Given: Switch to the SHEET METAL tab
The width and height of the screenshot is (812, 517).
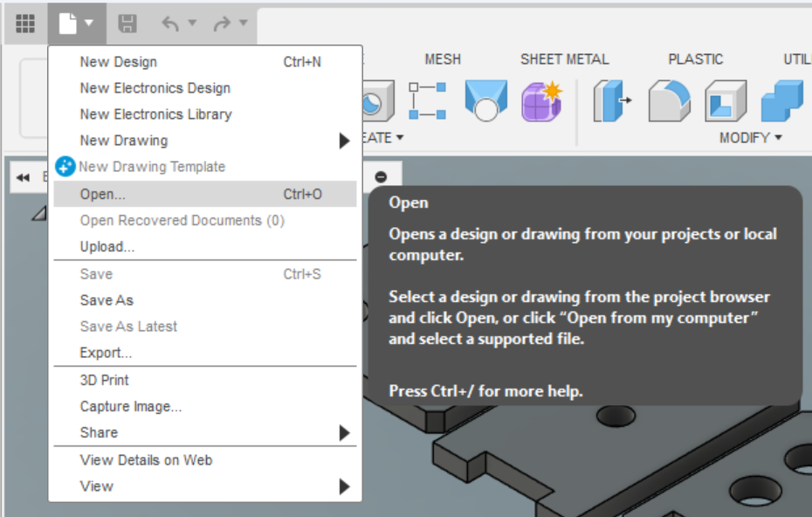Looking at the screenshot, I should point(564,59).
